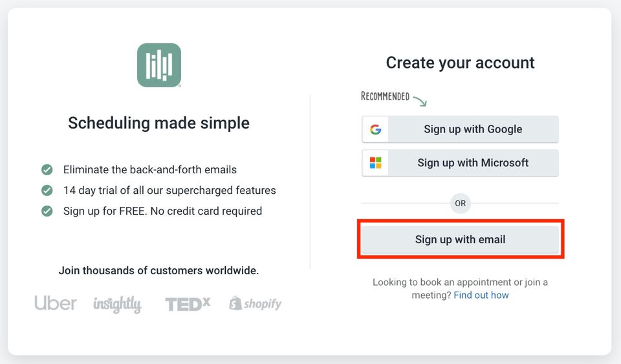
Task: Click the checkmark beside back-and-forth emails
Action: [47, 170]
